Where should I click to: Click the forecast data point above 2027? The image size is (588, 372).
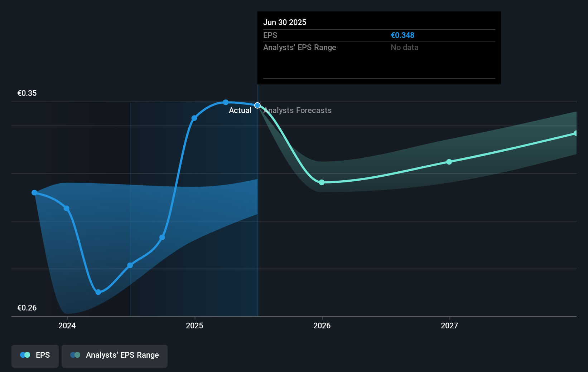coord(449,162)
